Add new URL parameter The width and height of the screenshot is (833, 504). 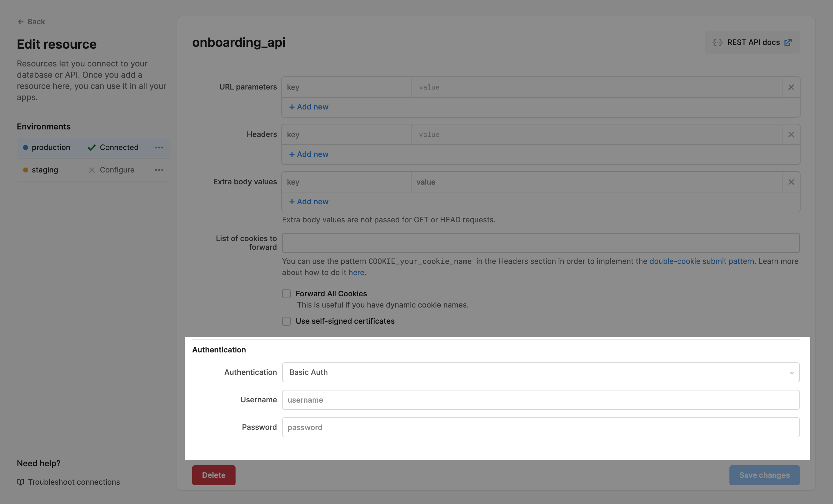click(x=308, y=107)
